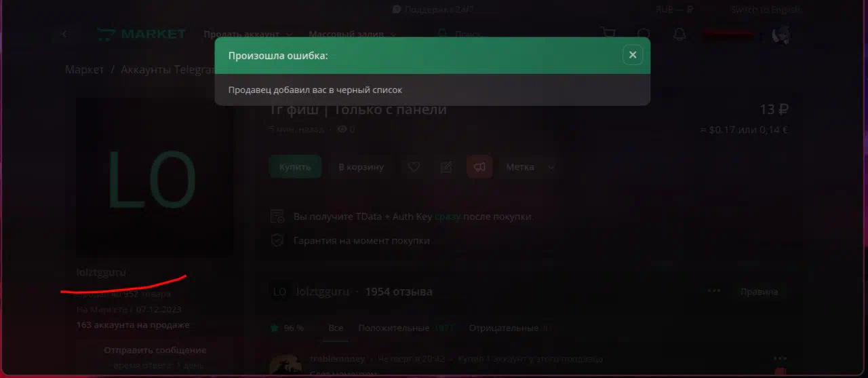
Task: Expand the Продать аккаунт menu
Action: pyautogui.click(x=248, y=34)
